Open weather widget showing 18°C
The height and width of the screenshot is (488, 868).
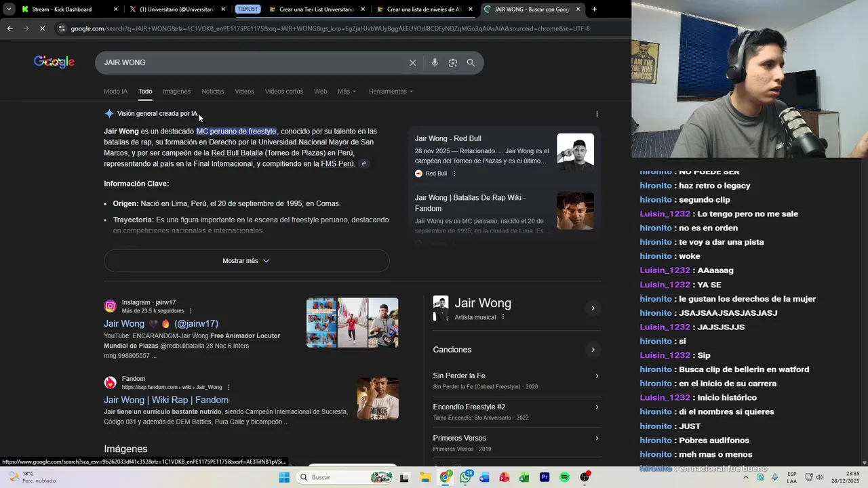coord(33,478)
